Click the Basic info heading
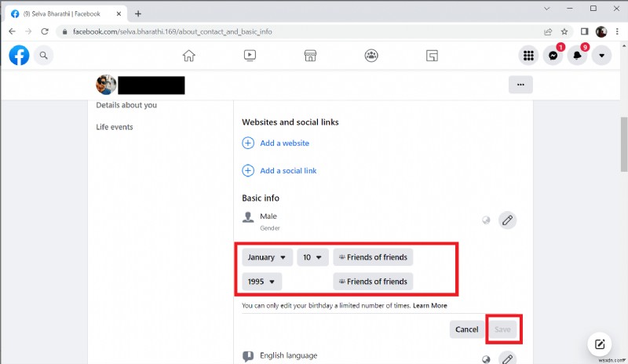Viewport: 628px width, 364px height. (261, 198)
